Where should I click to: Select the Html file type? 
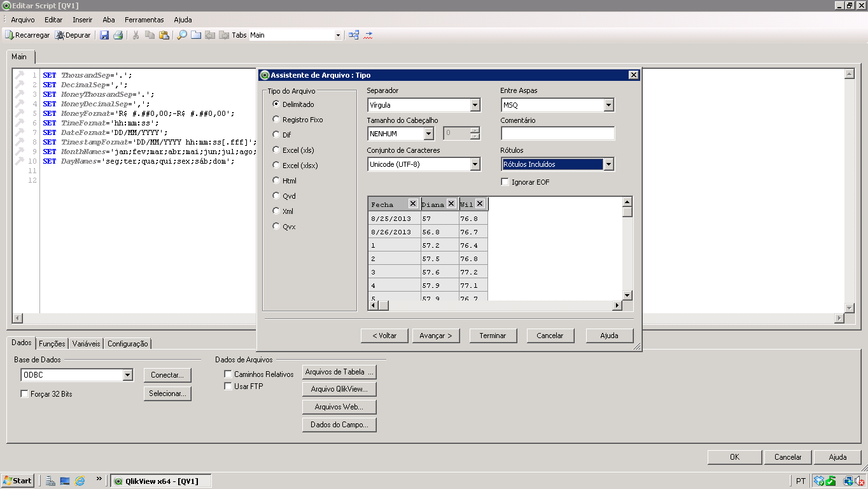[x=284, y=180]
